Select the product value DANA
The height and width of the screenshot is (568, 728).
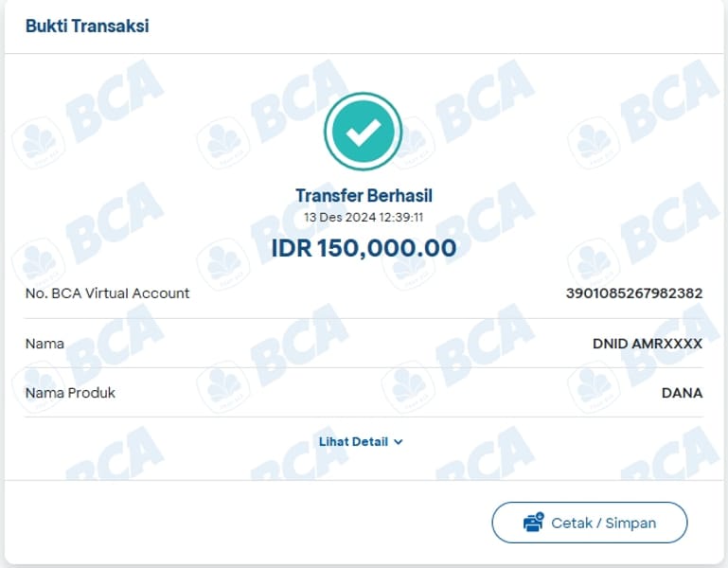(x=682, y=393)
